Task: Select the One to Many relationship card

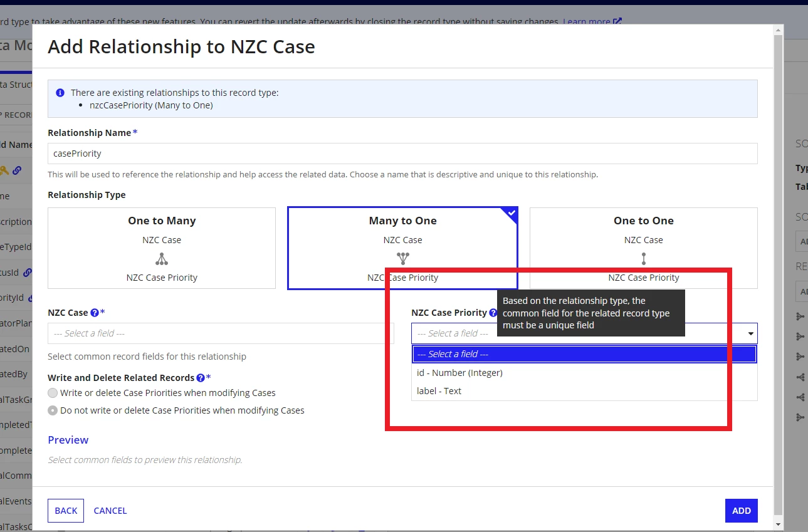Action: click(x=162, y=248)
